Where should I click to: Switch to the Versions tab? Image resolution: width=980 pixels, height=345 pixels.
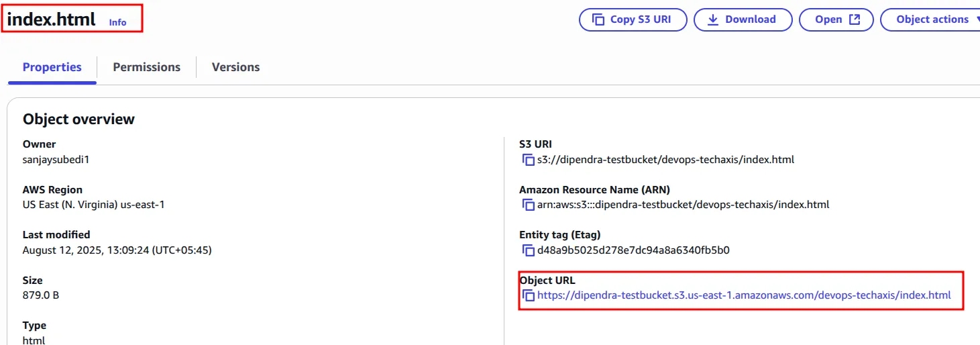click(x=235, y=67)
